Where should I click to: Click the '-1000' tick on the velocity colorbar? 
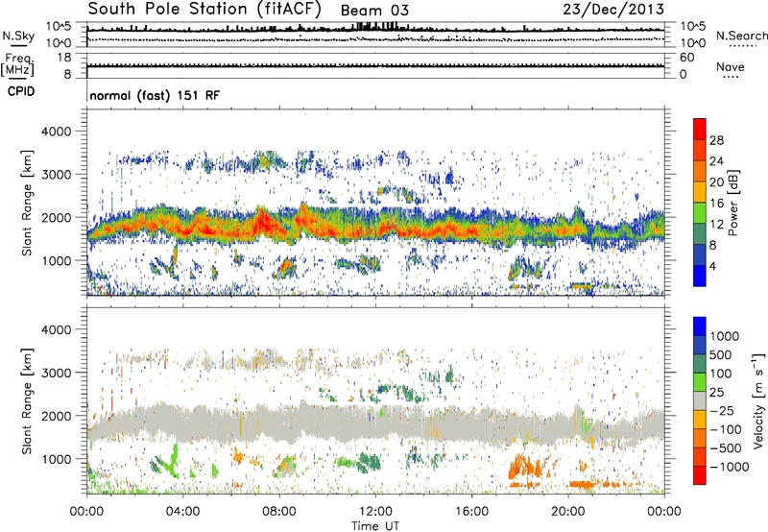click(x=730, y=467)
